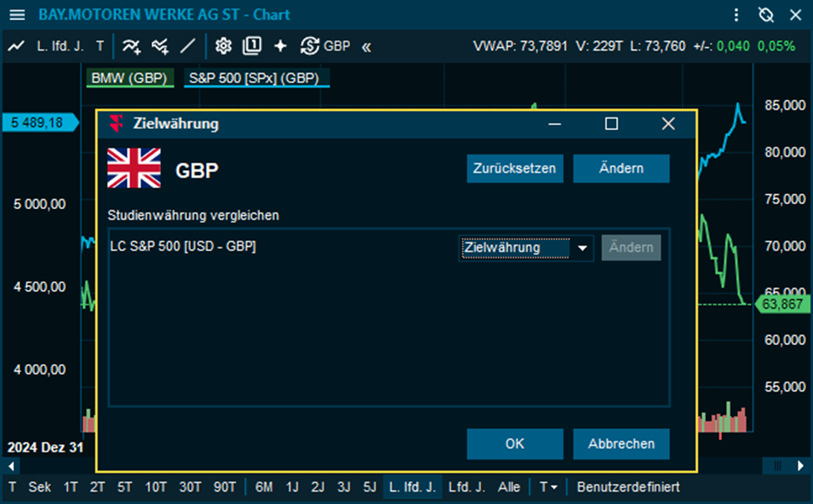Click the template pages icon in toolbar

(x=252, y=46)
